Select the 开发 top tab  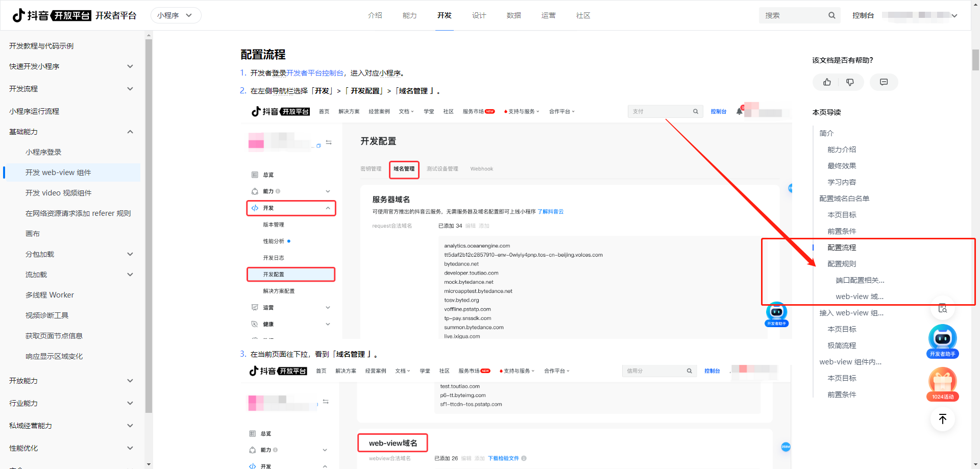coord(445,15)
